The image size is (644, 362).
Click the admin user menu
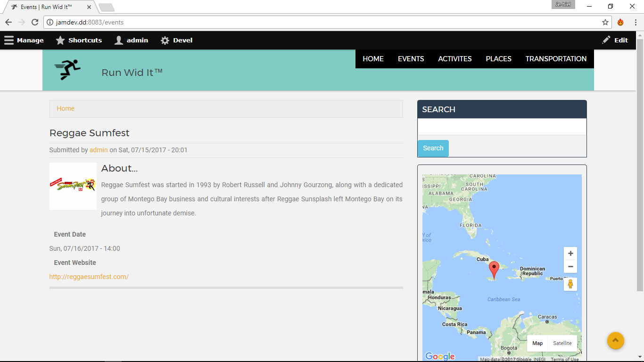coord(131,41)
